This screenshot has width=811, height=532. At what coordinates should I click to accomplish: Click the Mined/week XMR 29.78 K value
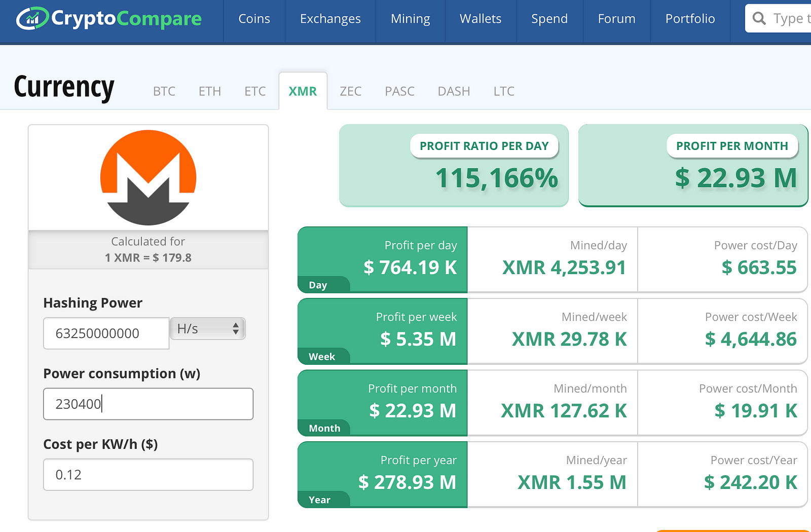[569, 339]
